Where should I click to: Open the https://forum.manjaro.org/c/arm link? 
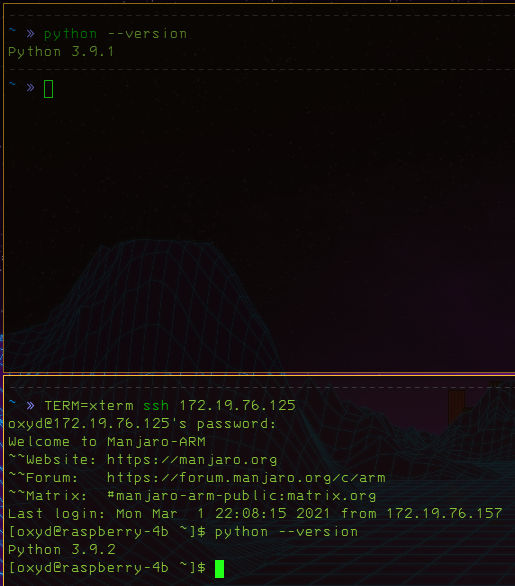point(246,478)
